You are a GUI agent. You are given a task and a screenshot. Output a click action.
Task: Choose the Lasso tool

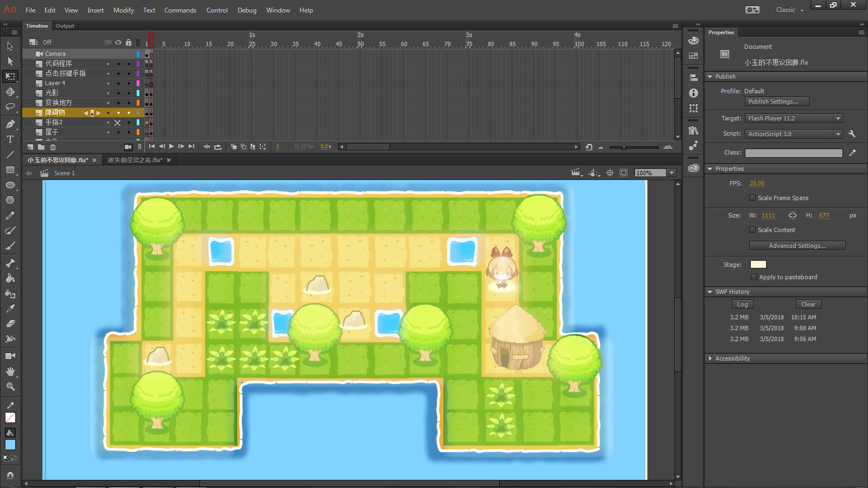point(10,107)
